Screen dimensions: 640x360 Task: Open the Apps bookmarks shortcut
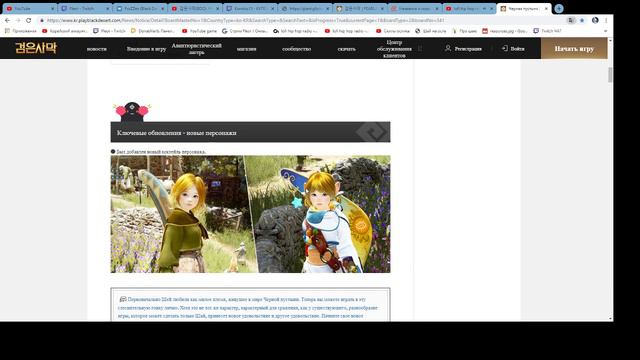[20, 31]
